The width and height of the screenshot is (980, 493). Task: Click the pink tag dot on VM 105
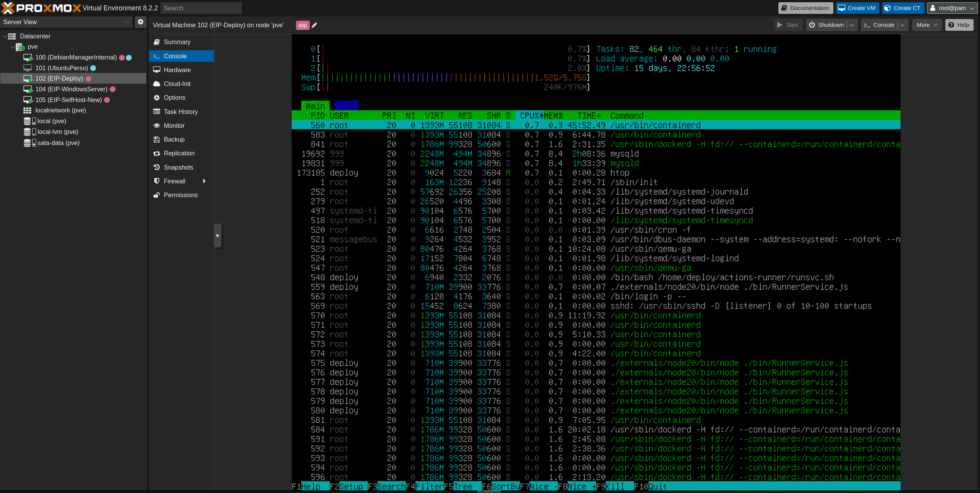click(107, 100)
